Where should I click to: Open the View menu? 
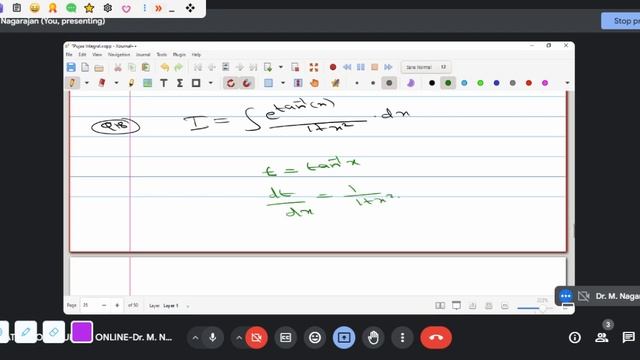click(97, 54)
